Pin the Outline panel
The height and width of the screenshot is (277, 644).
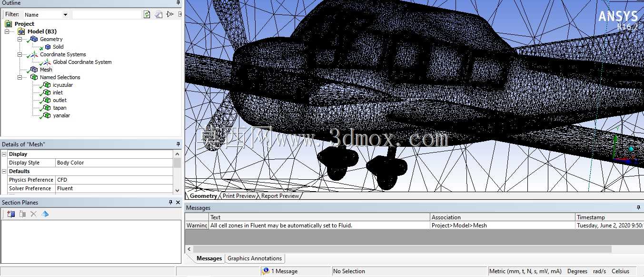[178, 3]
